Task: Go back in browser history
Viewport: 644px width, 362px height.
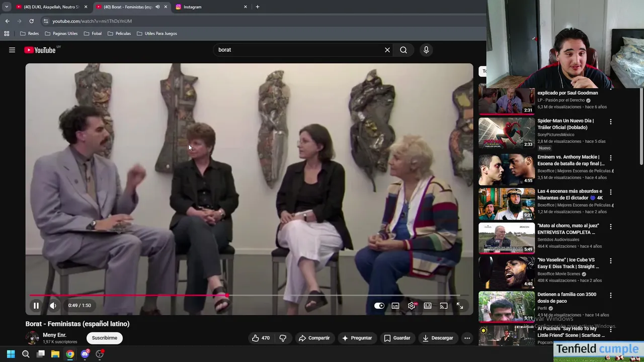Action: (x=7, y=21)
